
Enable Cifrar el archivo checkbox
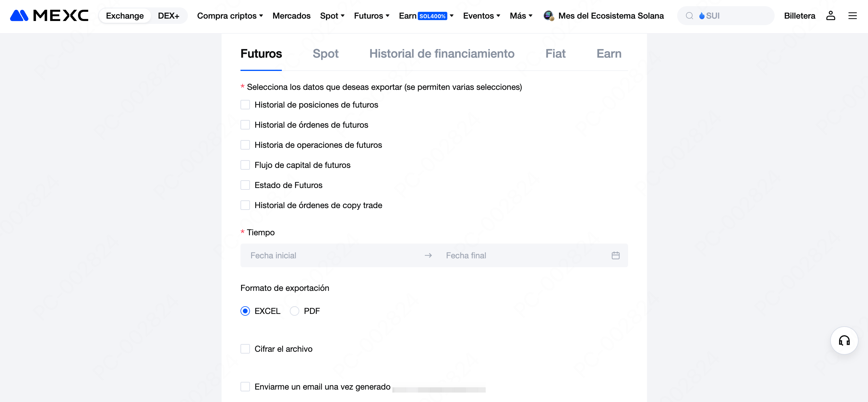(x=245, y=349)
